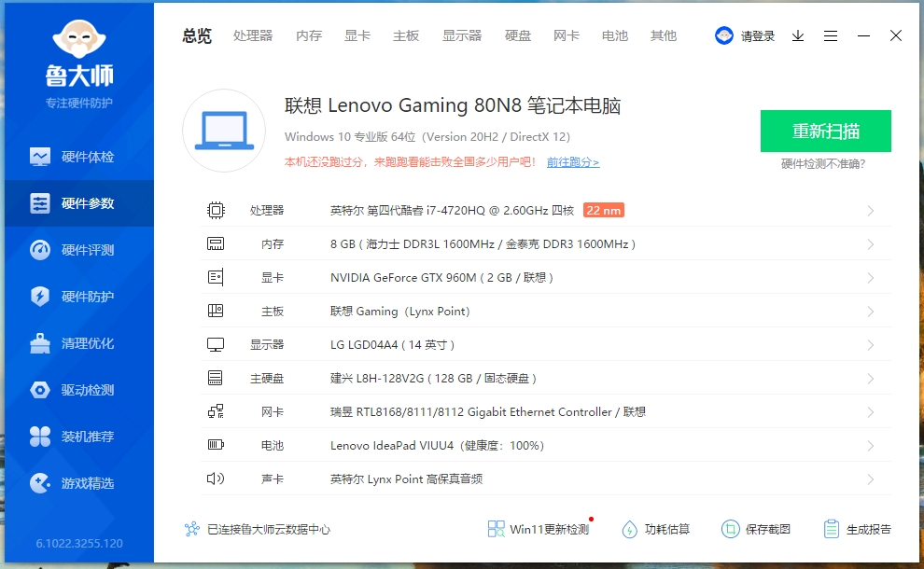Click the 主板 motherboard icon

pos(216,311)
